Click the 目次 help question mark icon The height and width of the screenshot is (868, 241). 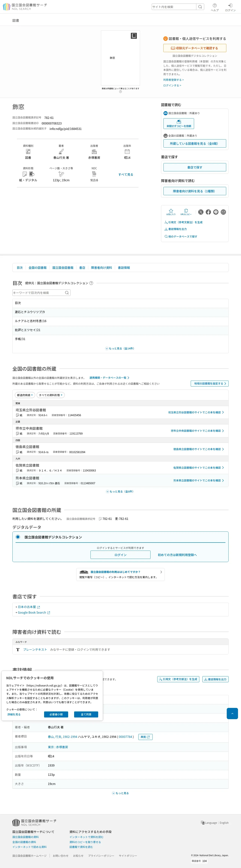pyautogui.click(x=91, y=283)
